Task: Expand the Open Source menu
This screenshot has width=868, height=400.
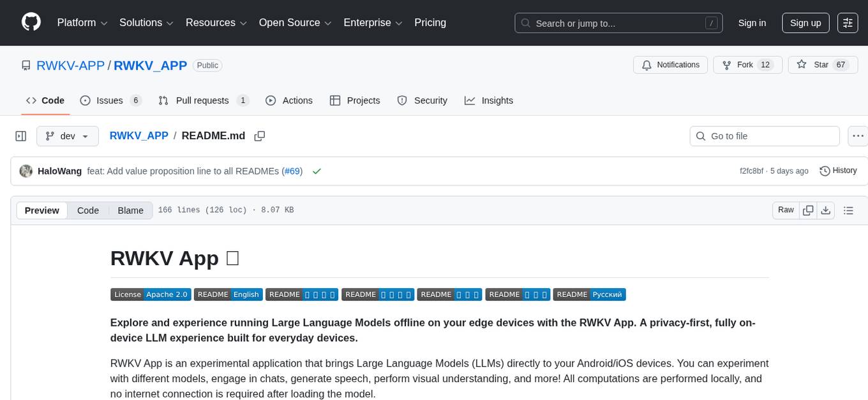Action: [x=295, y=23]
